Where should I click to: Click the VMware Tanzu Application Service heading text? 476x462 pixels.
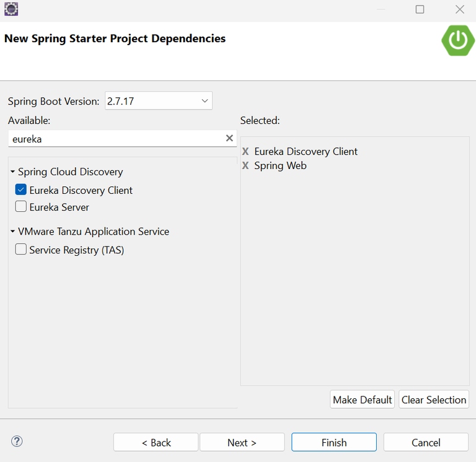coord(94,232)
